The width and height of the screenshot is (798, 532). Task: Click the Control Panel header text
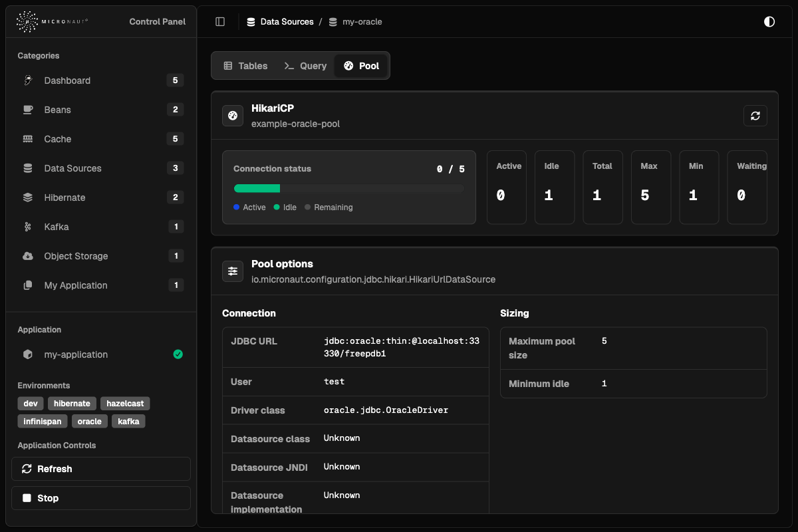click(x=158, y=22)
